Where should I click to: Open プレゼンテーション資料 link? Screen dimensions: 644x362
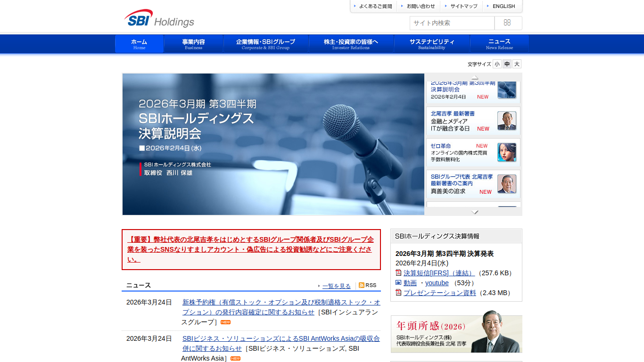click(440, 293)
